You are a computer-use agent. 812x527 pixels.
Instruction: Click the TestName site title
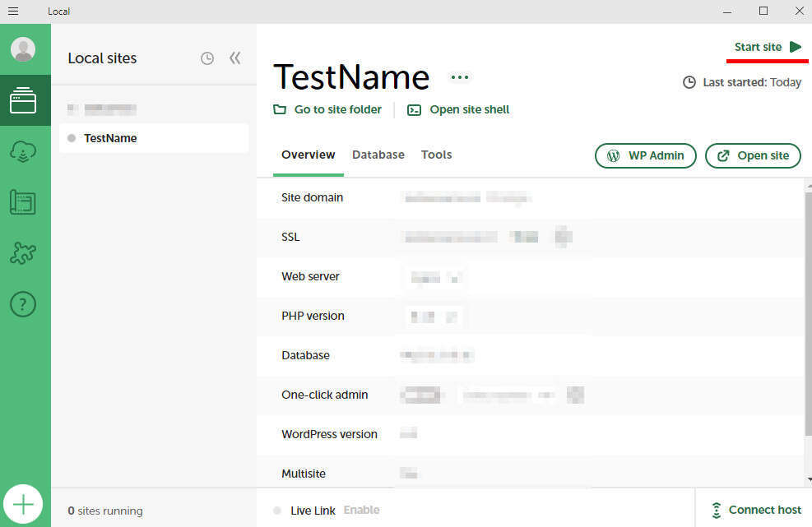[351, 77]
